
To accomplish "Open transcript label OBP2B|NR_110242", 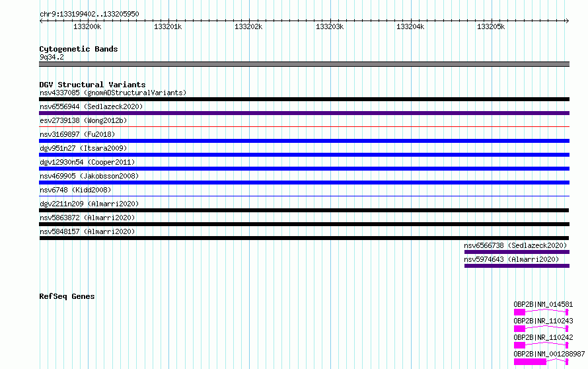I will [x=543, y=337].
